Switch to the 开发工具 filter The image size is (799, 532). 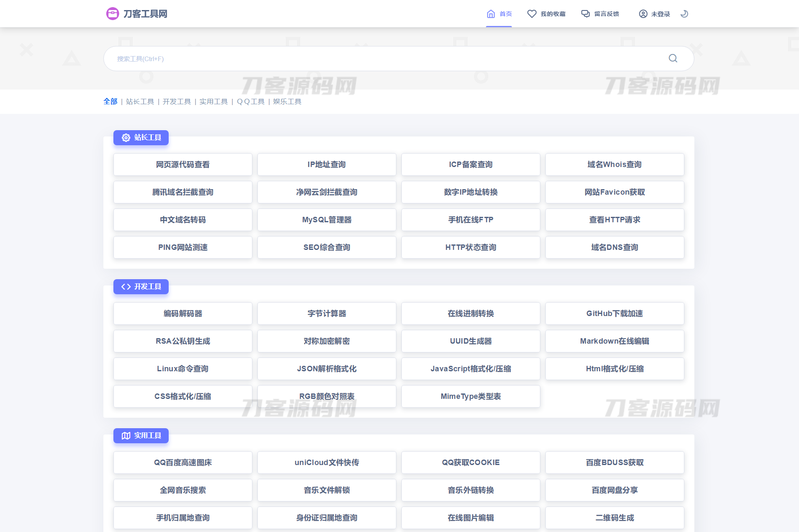tap(177, 101)
